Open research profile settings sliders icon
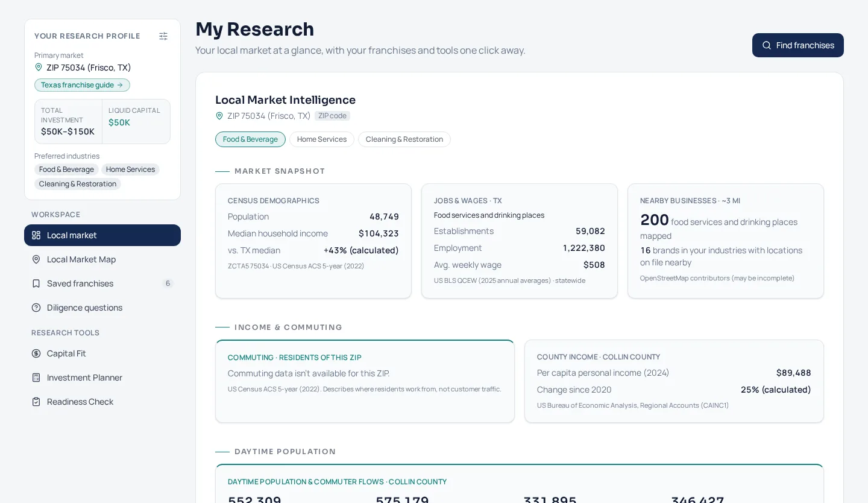This screenshot has width=868, height=503. point(163,36)
